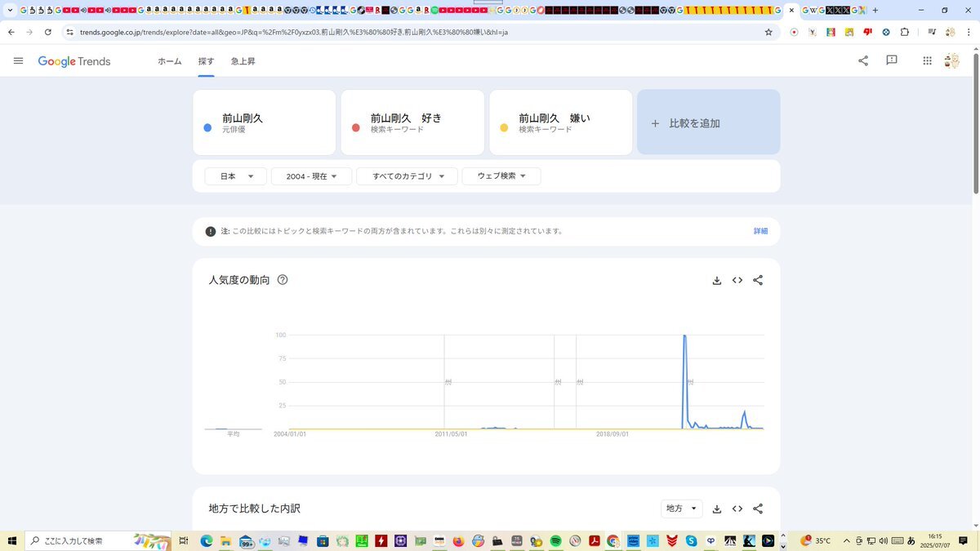
Task: Open help icon beside 人気度の動向
Action: click(283, 280)
